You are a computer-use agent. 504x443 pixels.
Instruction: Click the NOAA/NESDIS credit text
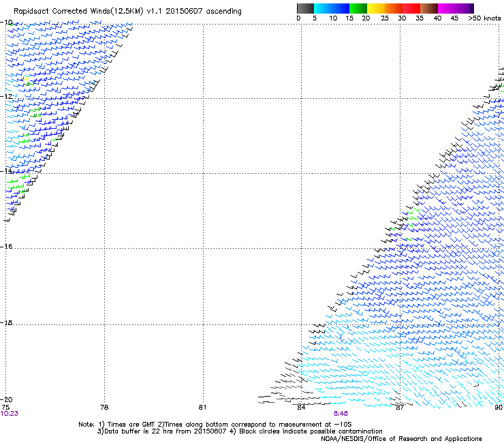pos(401,439)
